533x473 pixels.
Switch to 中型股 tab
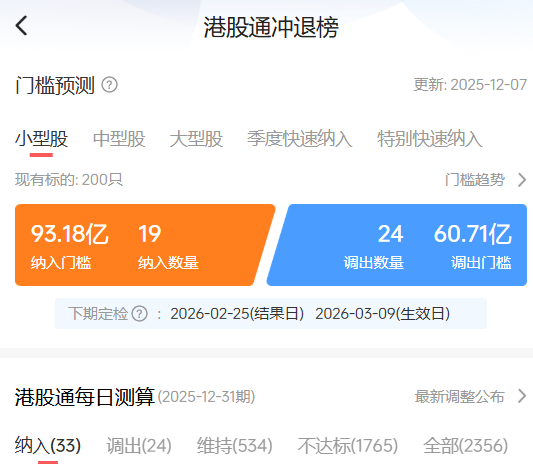click(x=119, y=139)
